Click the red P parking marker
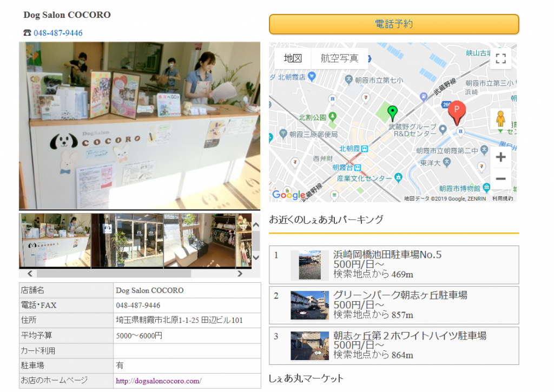Image resolution: width=554 pixels, height=392 pixels. pos(457,112)
